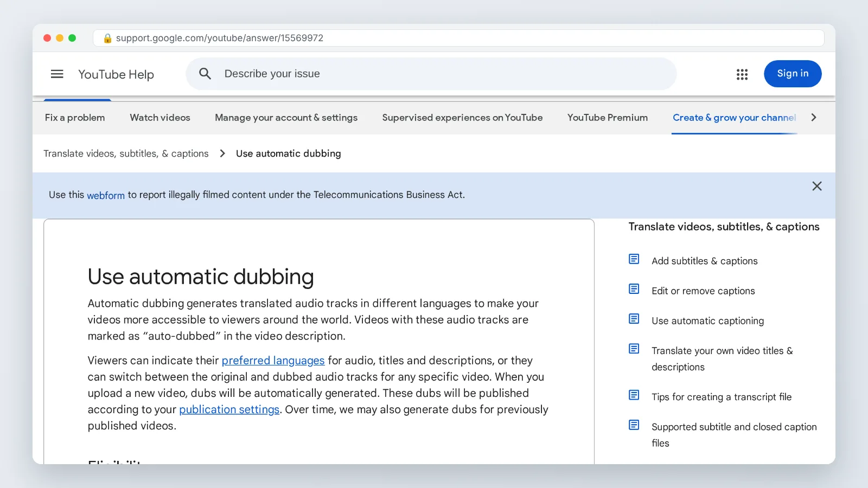Click the lock icon in the address bar
The height and width of the screenshot is (488, 868).
click(x=107, y=38)
